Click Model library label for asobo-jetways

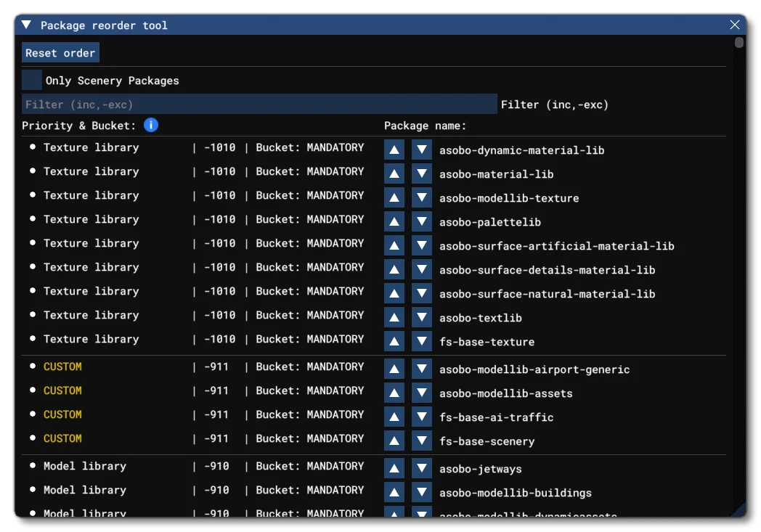[85, 466]
